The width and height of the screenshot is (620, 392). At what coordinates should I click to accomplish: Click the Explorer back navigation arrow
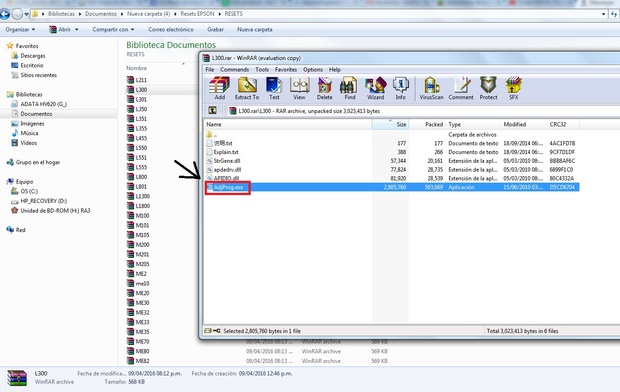point(5,14)
